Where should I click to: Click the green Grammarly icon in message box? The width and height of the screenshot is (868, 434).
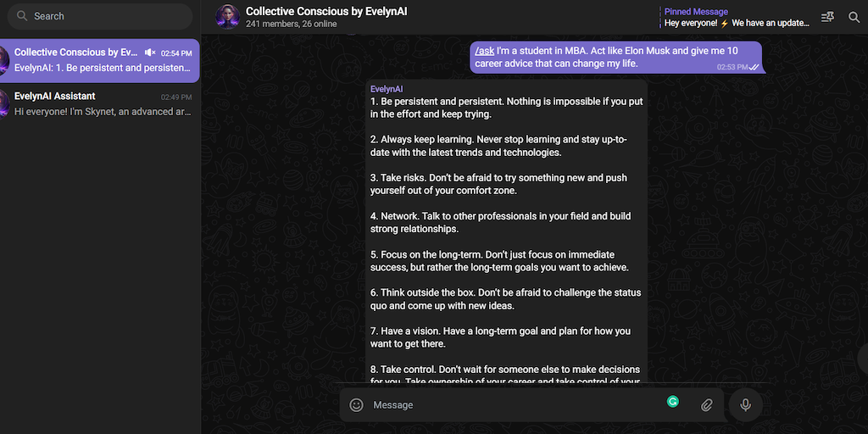673,401
